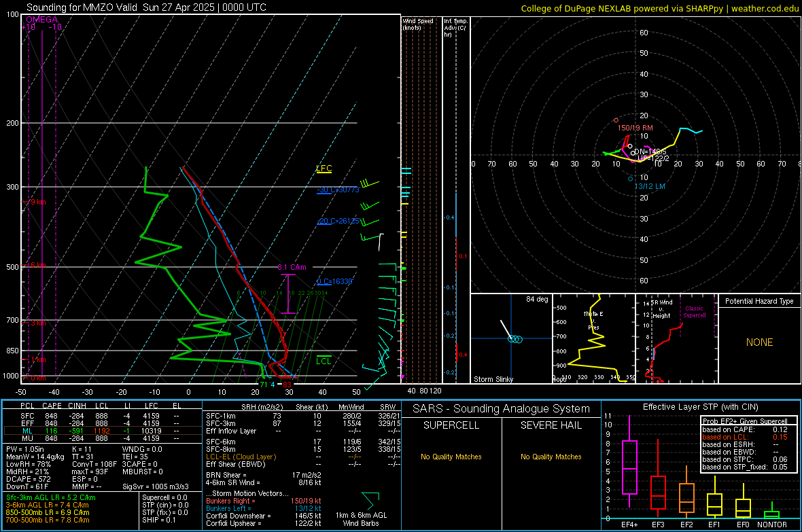Screen dimensions: 802x532
Task: Select the '150/19 RM' hodograph label
Action: pos(635,128)
